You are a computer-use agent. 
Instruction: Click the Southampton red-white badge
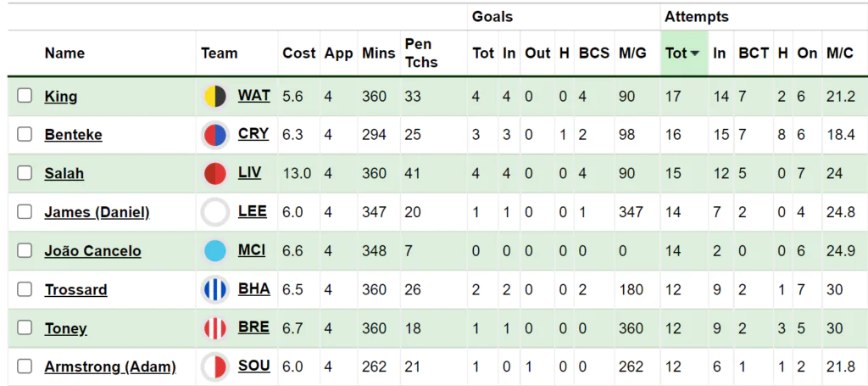[214, 366]
